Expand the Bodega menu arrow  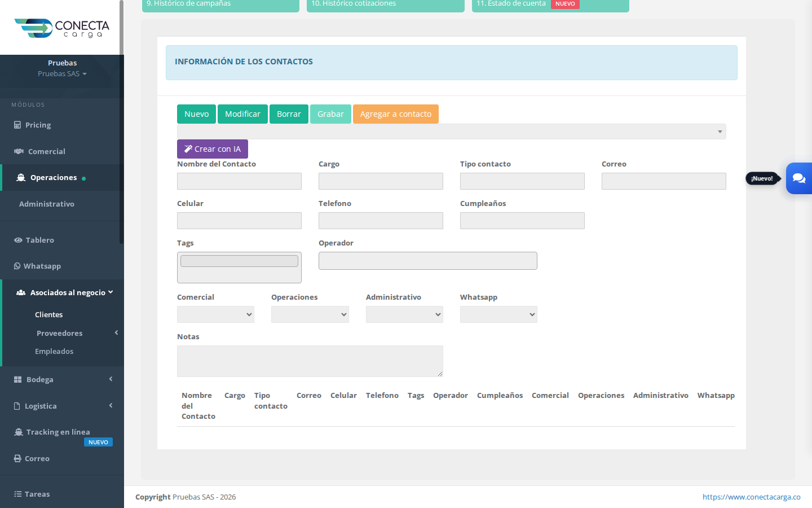tap(111, 379)
